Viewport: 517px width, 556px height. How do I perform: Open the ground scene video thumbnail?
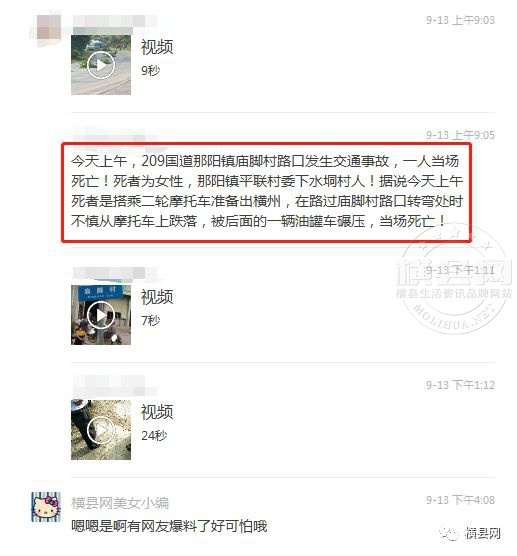[x=101, y=430]
